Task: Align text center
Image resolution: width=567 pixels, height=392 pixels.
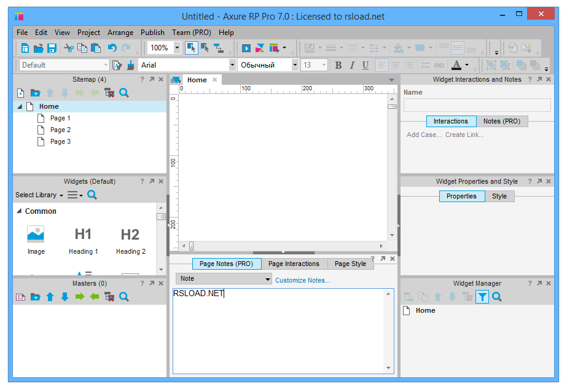Action: point(396,65)
